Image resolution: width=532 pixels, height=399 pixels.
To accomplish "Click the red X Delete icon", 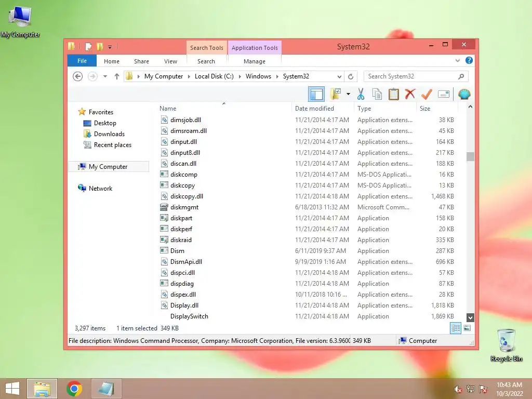I will tap(410, 94).
